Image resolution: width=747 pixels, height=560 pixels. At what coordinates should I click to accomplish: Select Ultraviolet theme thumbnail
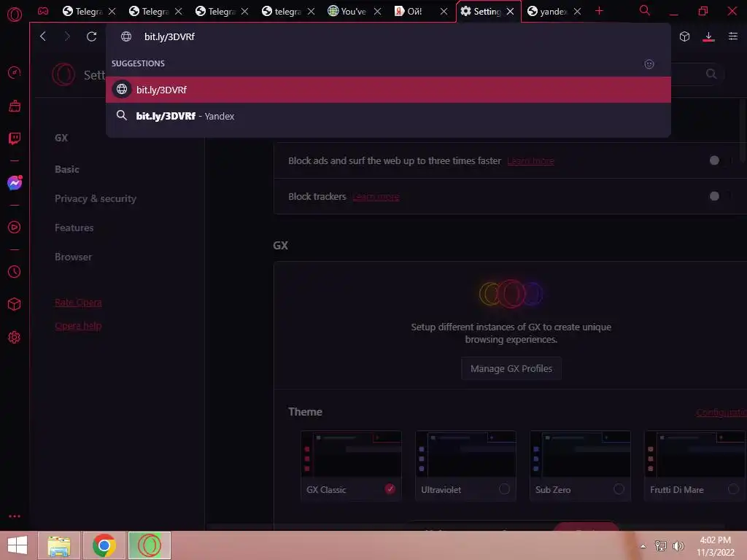click(x=466, y=454)
